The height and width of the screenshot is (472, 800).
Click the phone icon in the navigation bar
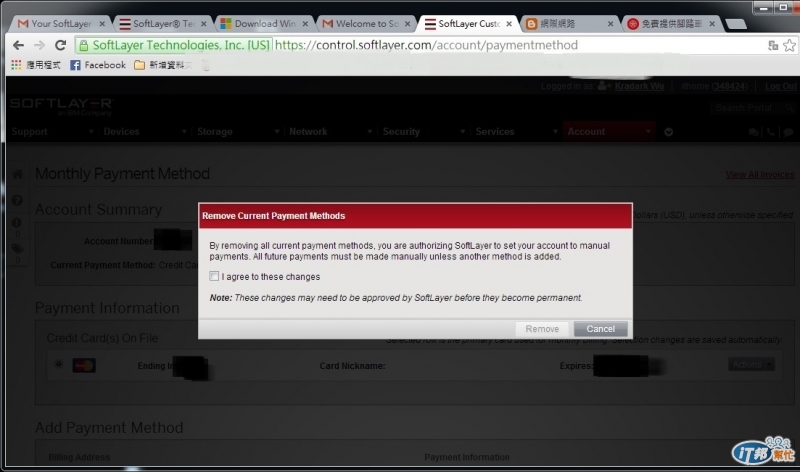pos(770,132)
